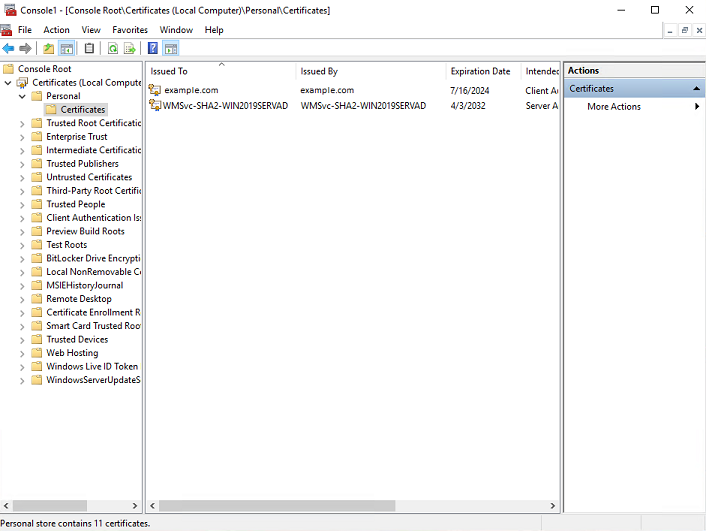Click the Forward arrow in toolbar
This screenshot has height=531, width=706.
coord(26,48)
